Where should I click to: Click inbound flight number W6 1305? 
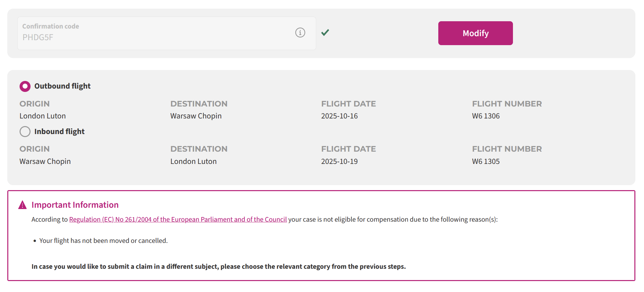point(486,162)
